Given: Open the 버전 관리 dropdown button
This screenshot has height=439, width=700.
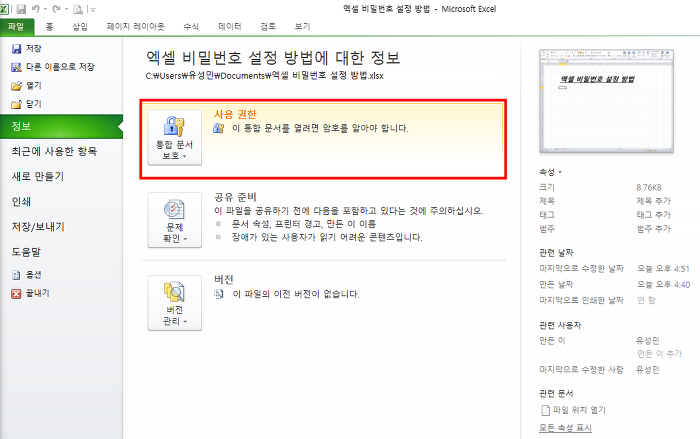Looking at the screenshot, I should pyautogui.click(x=175, y=303).
